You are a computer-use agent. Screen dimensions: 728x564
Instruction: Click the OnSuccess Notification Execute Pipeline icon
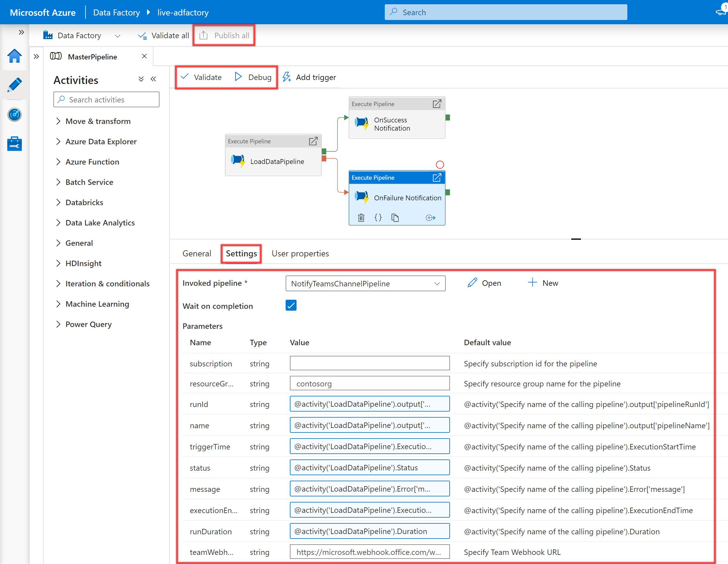click(x=364, y=125)
